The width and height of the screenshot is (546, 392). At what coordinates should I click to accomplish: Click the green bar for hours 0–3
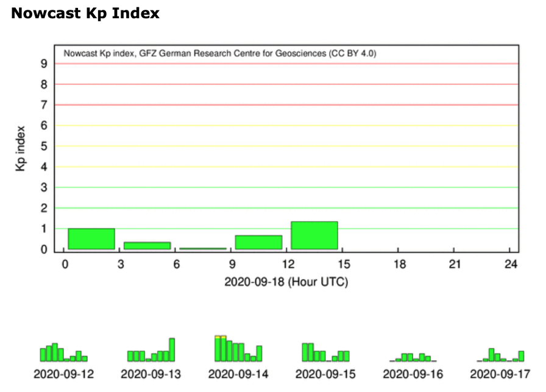pos(91,239)
